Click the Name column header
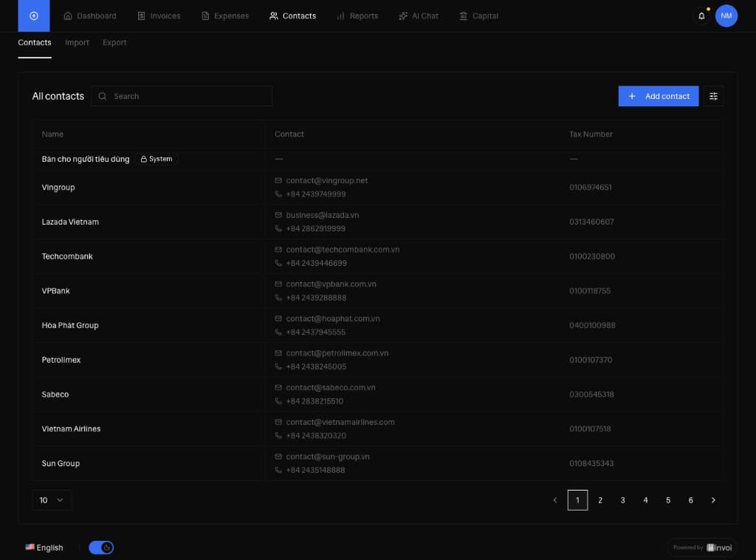Image resolution: width=756 pixels, height=560 pixels. point(52,134)
